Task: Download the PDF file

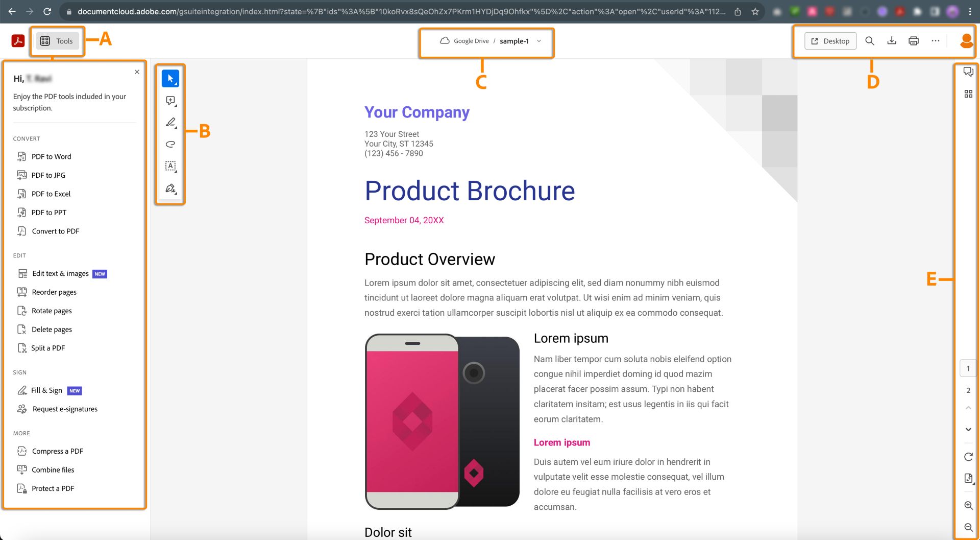Action: coord(892,41)
